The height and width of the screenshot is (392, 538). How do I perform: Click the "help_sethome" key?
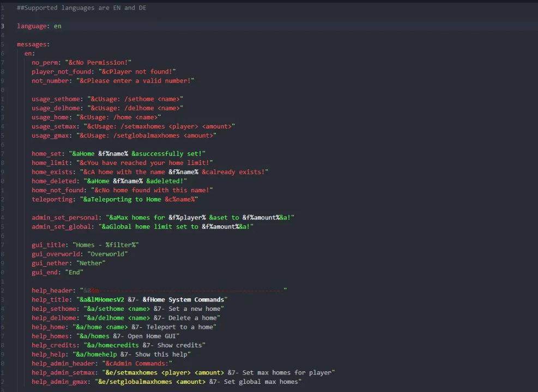[54, 309]
